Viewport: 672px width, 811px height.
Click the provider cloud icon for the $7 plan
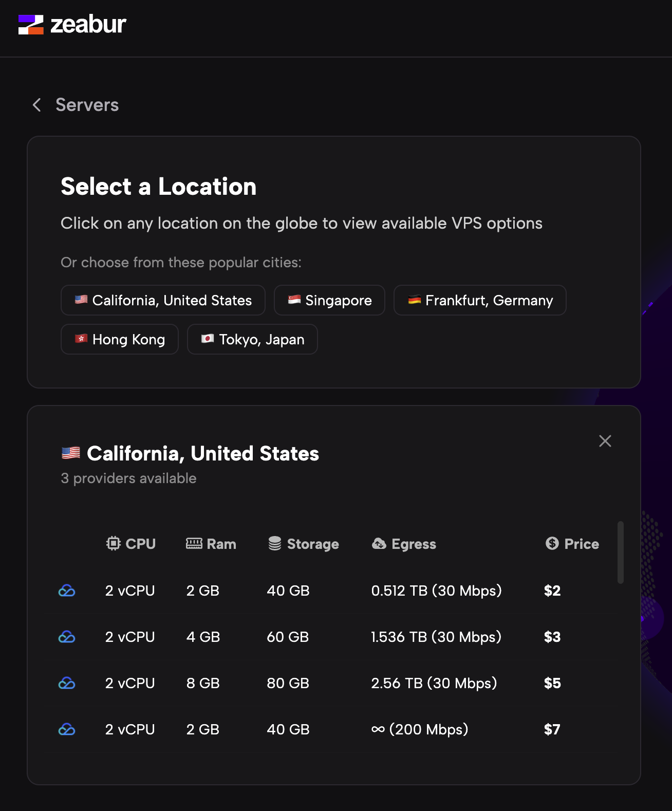click(x=67, y=730)
